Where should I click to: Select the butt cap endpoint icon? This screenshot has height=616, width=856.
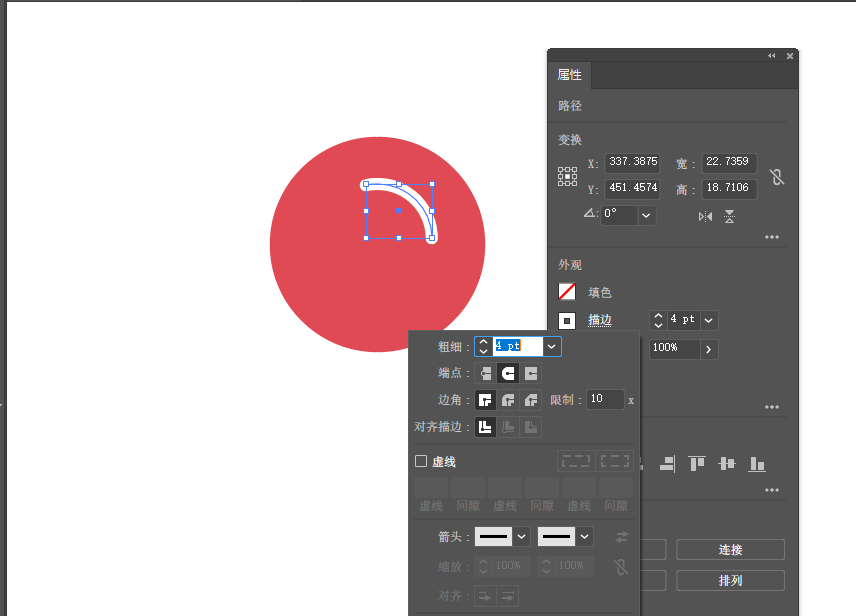485,374
